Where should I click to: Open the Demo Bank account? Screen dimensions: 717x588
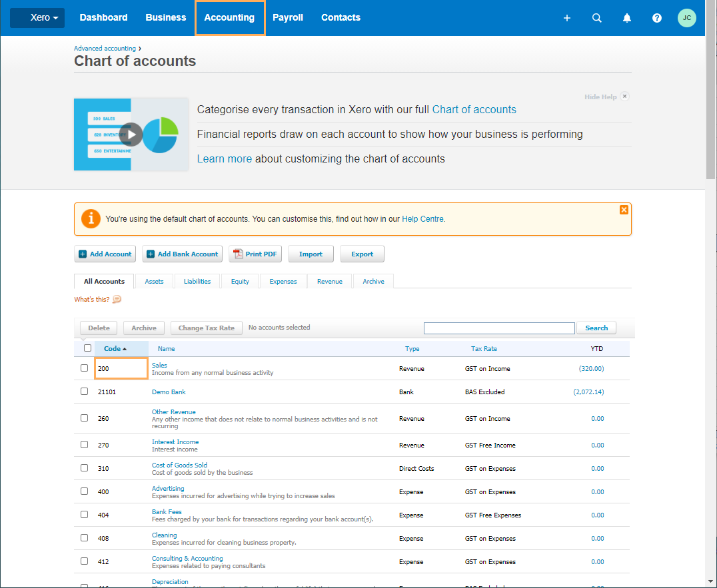point(169,392)
